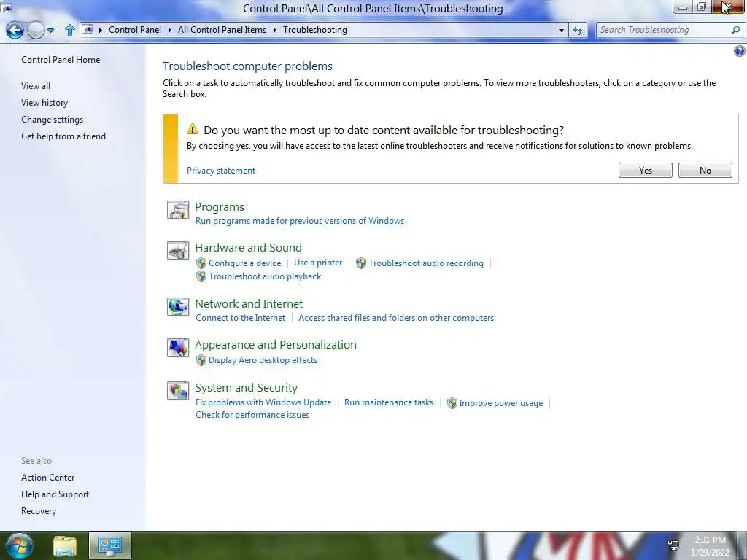Open Windows Explorer from the taskbar
The image size is (747, 560).
pyautogui.click(x=65, y=546)
